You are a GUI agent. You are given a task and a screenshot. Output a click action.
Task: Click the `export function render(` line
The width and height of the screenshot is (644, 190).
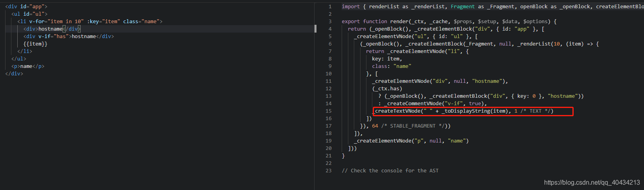(449, 21)
